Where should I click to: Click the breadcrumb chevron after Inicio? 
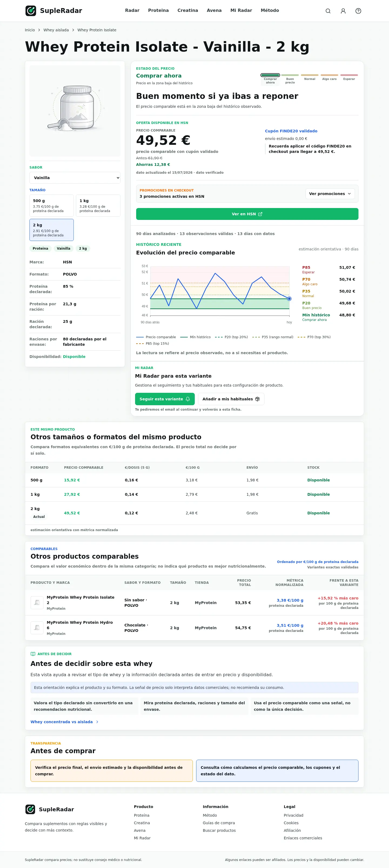tap(39, 30)
